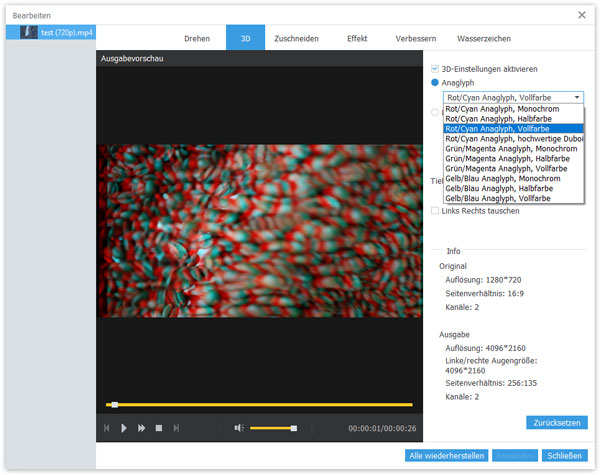Choose Grün/Magenta Anaglyph, Vollfarbe option
Viewport: 600px width, 475px height.
click(513, 168)
